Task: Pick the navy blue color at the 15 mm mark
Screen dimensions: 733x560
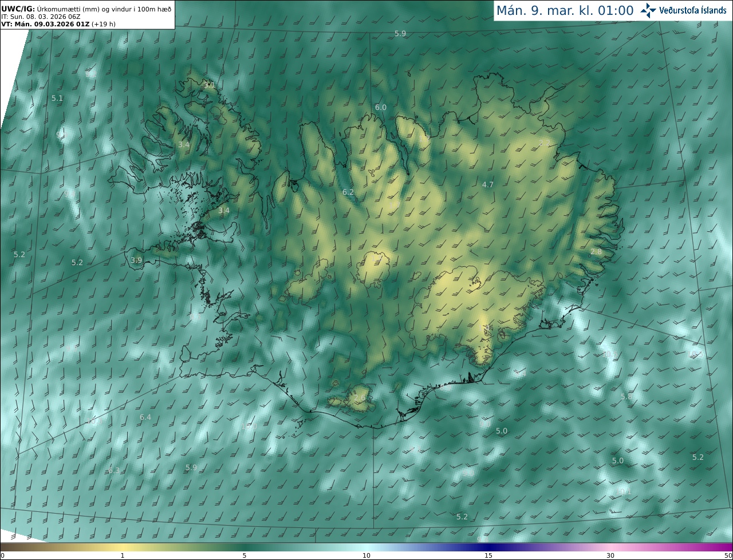Action: pyautogui.click(x=488, y=547)
